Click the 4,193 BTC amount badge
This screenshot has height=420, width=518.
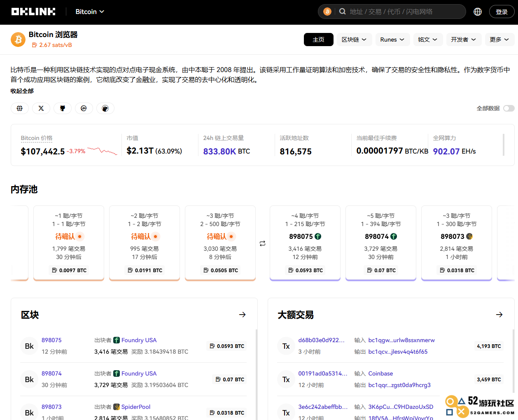click(x=489, y=346)
